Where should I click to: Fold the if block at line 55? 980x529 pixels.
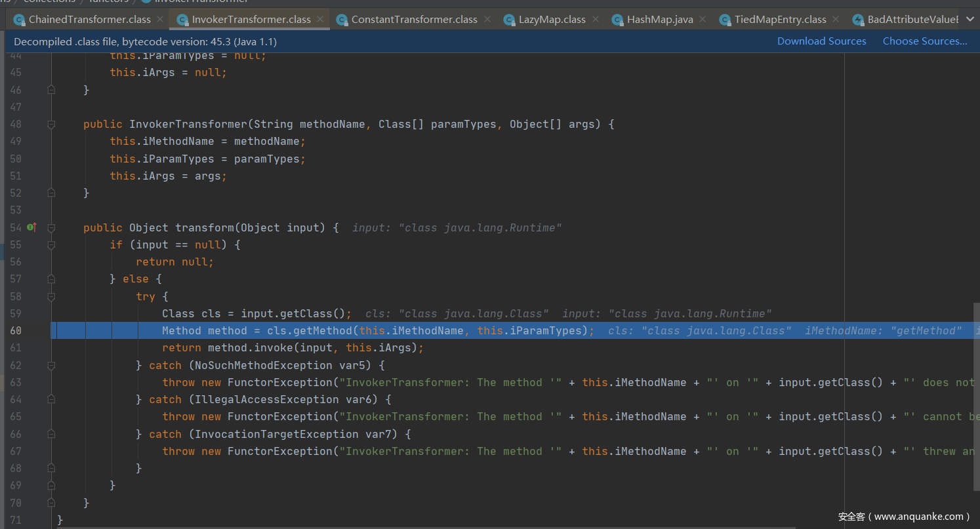pyautogui.click(x=51, y=245)
